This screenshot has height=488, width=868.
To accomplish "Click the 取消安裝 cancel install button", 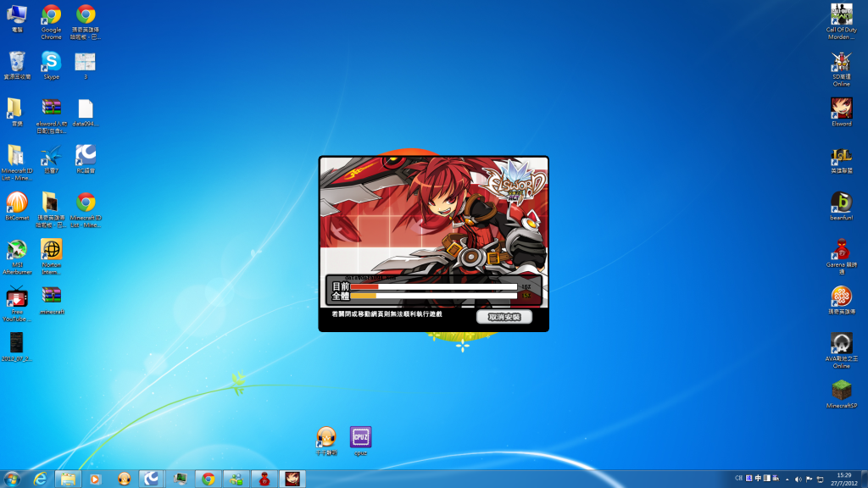I will coord(504,317).
